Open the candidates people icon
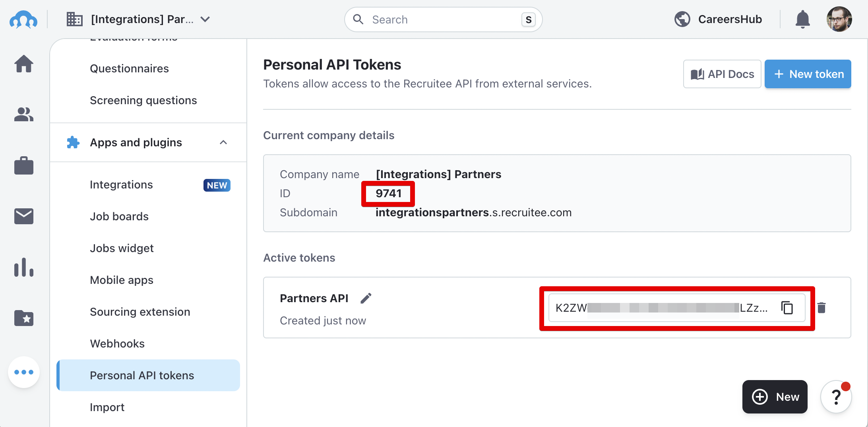This screenshot has width=868, height=427. [x=24, y=115]
